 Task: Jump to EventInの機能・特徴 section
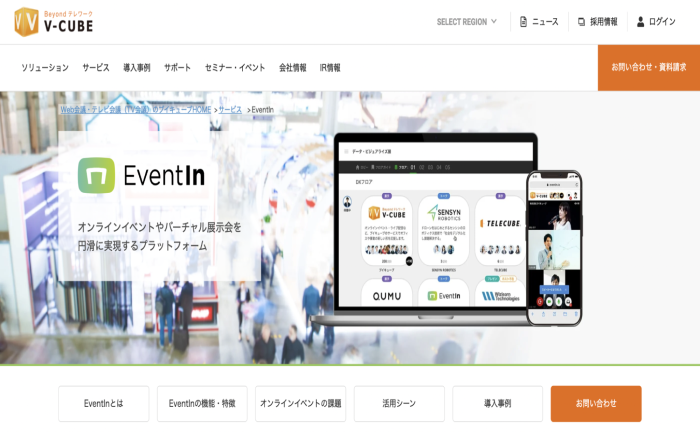pos(202,403)
